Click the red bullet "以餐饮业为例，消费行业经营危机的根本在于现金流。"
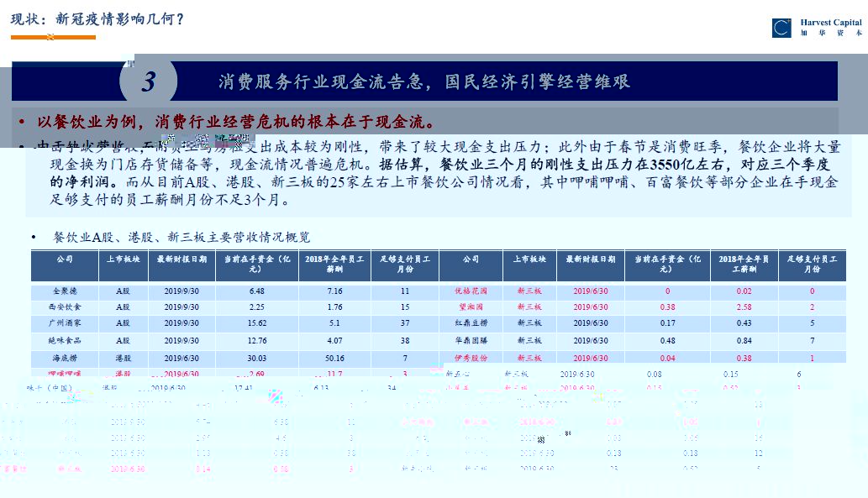The width and height of the screenshot is (868, 498). click(x=236, y=122)
